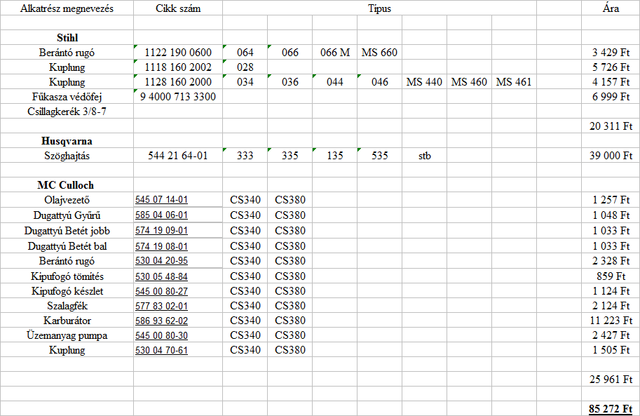Screen dimensions: 640x416
Task: Select the 11 223 Ft price cell
Action: 611,320
